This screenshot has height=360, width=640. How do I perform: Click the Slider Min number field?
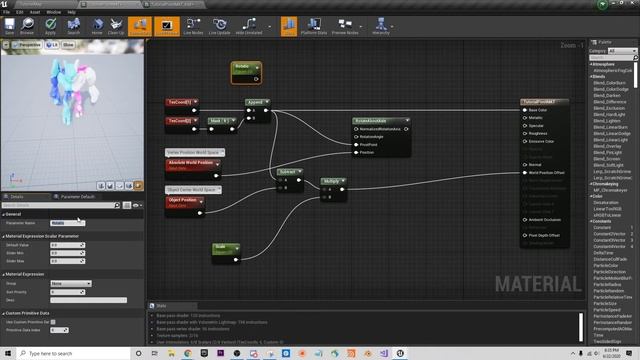[x=67, y=253]
